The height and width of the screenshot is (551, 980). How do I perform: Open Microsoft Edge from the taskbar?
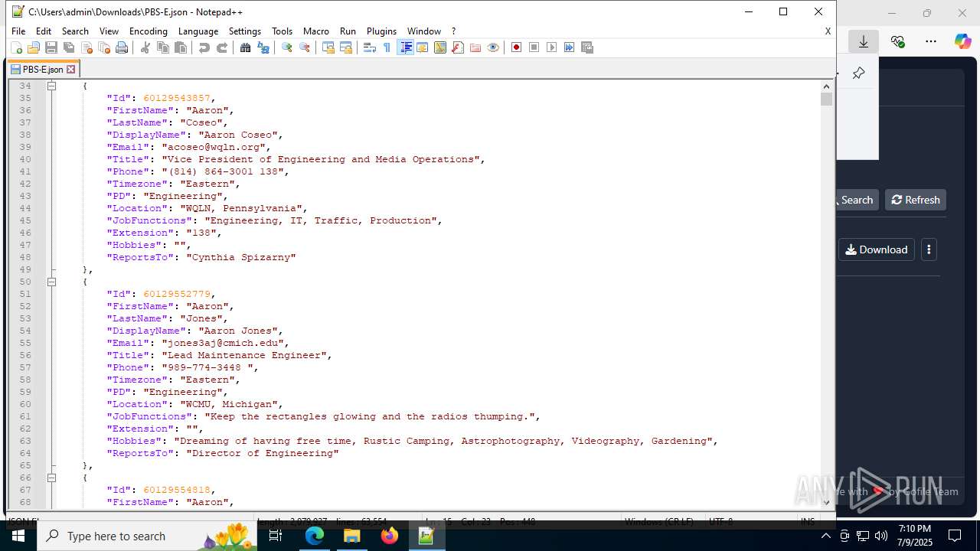tap(315, 536)
